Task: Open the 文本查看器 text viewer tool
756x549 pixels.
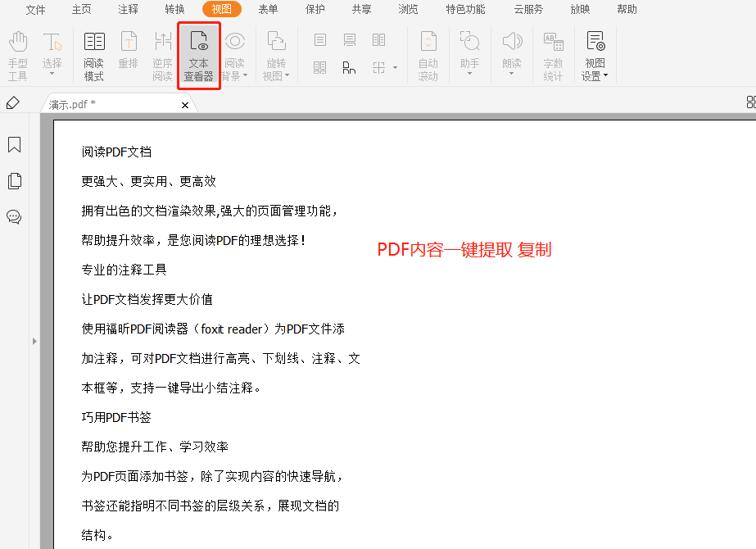Action: [x=198, y=56]
